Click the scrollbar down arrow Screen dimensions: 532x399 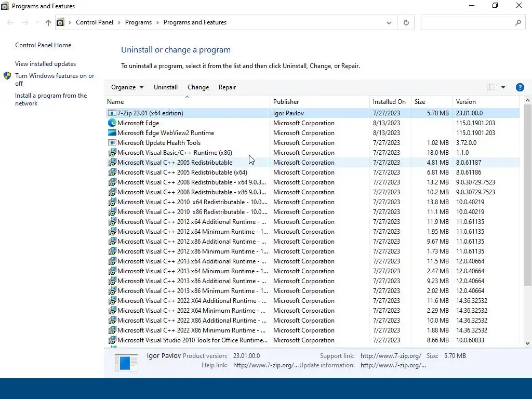coord(527,343)
